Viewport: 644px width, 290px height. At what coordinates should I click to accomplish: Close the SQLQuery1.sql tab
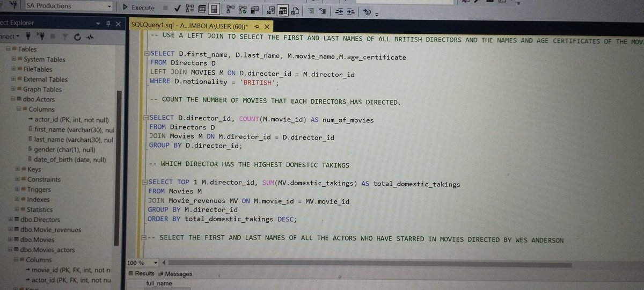point(267,26)
